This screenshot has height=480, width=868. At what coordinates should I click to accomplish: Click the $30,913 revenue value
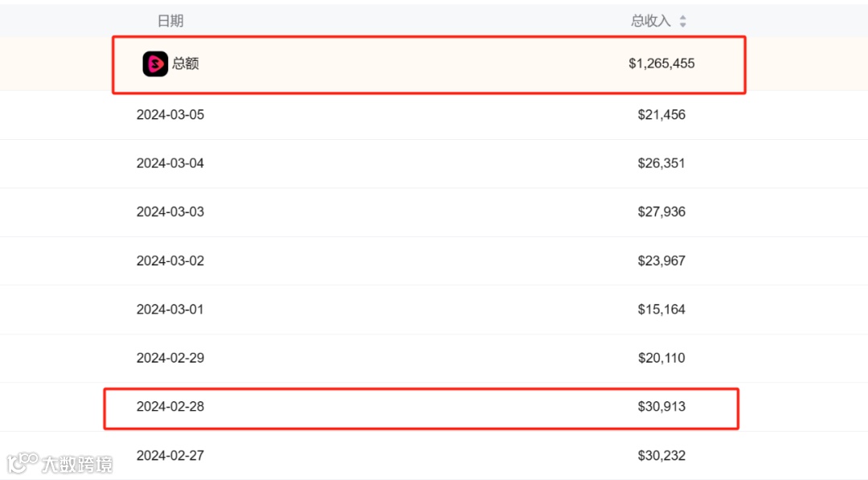pyautogui.click(x=661, y=407)
